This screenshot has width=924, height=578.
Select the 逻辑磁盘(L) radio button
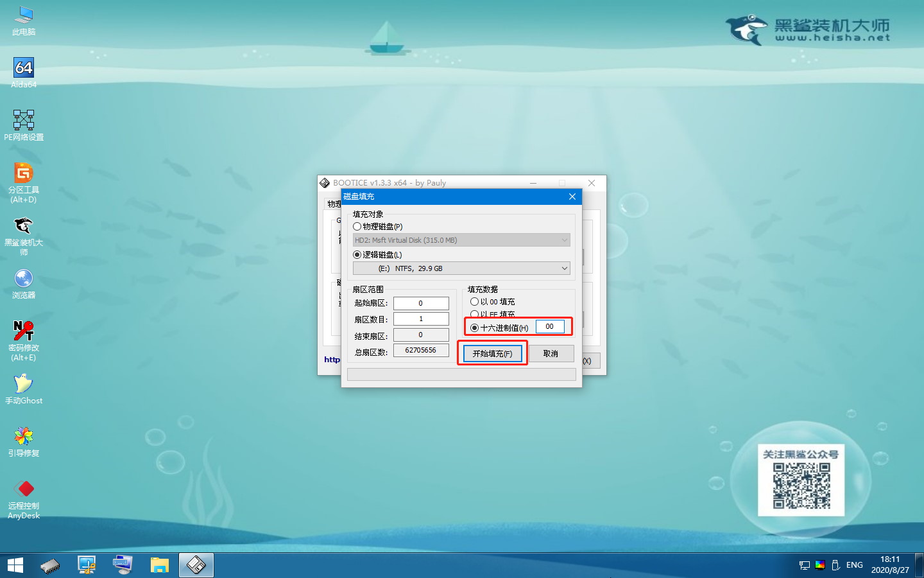pos(357,255)
